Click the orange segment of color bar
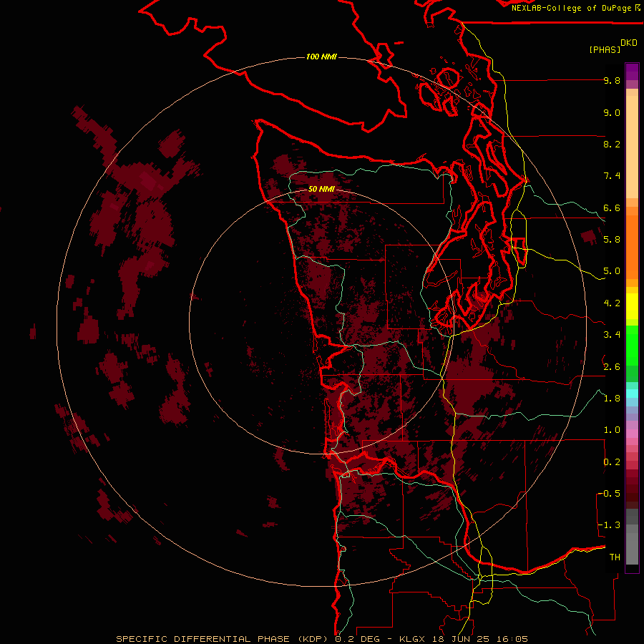The width and height of the screenshot is (644, 644). pyautogui.click(x=632, y=246)
